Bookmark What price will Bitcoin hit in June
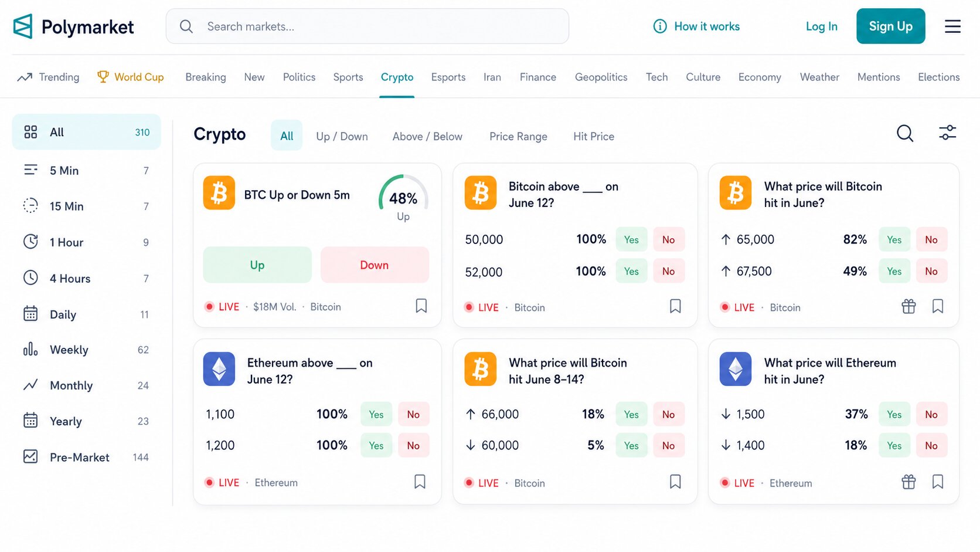The width and height of the screenshot is (980, 552). (x=938, y=306)
